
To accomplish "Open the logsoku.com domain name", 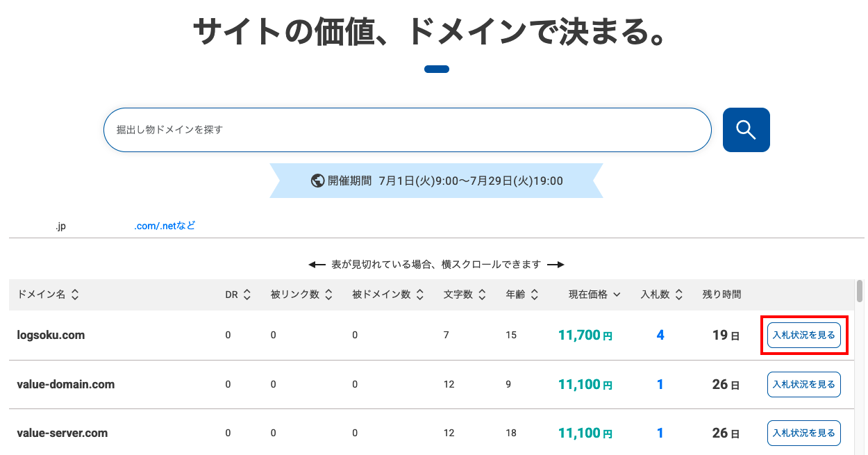I will pyautogui.click(x=51, y=335).
